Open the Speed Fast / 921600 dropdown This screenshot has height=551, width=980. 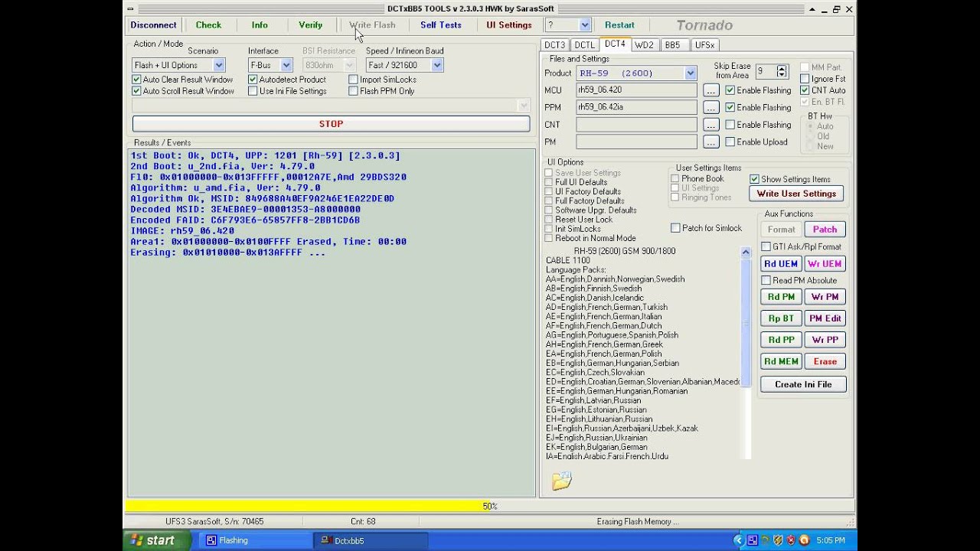[x=437, y=65]
